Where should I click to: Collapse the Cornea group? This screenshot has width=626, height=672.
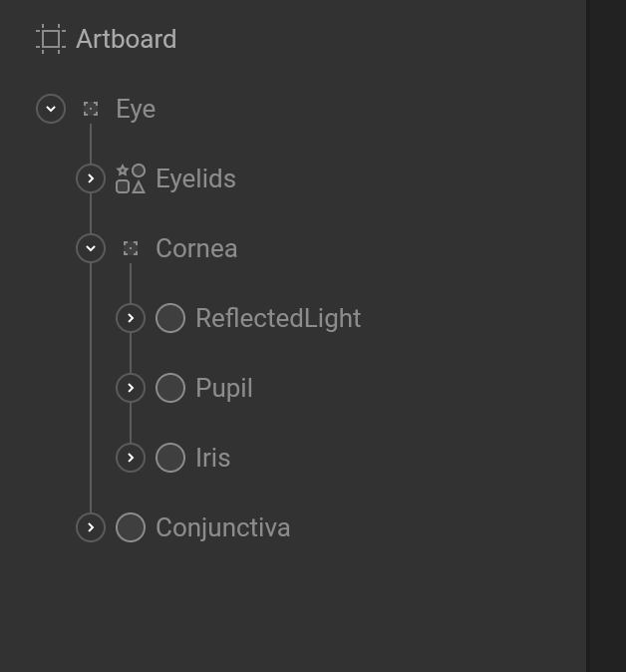click(x=91, y=248)
